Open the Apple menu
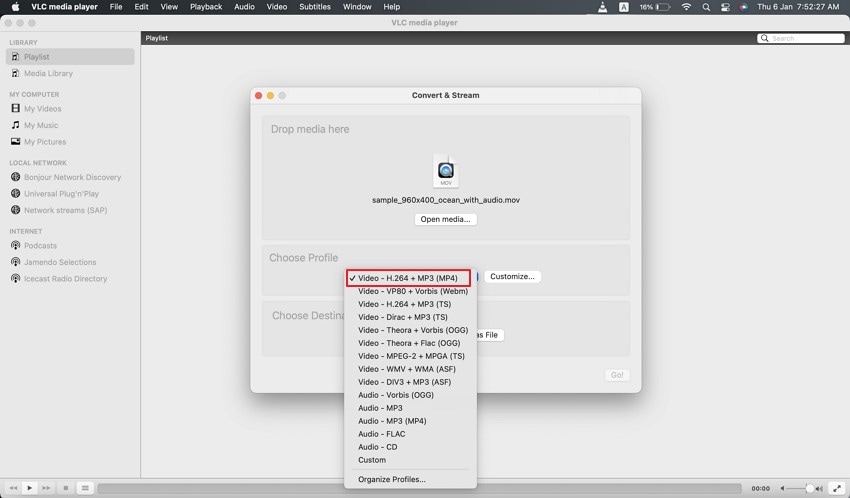The height and width of the screenshot is (498, 850). [x=15, y=7]
